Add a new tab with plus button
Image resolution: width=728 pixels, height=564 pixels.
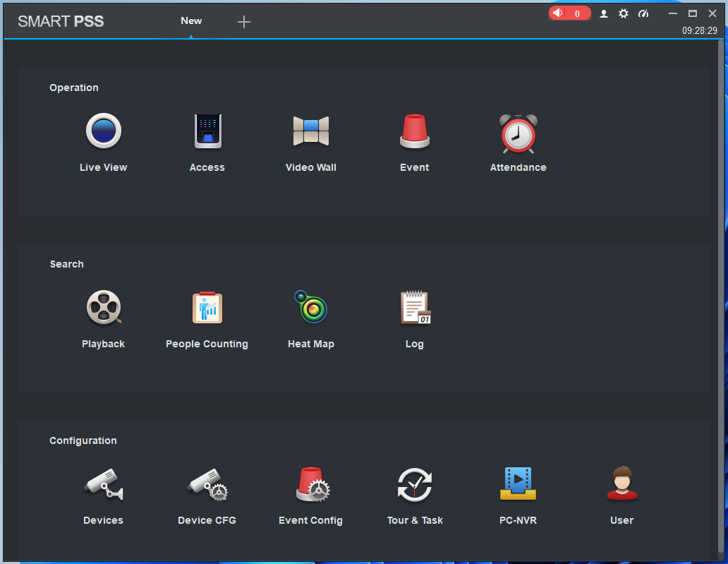244,22
